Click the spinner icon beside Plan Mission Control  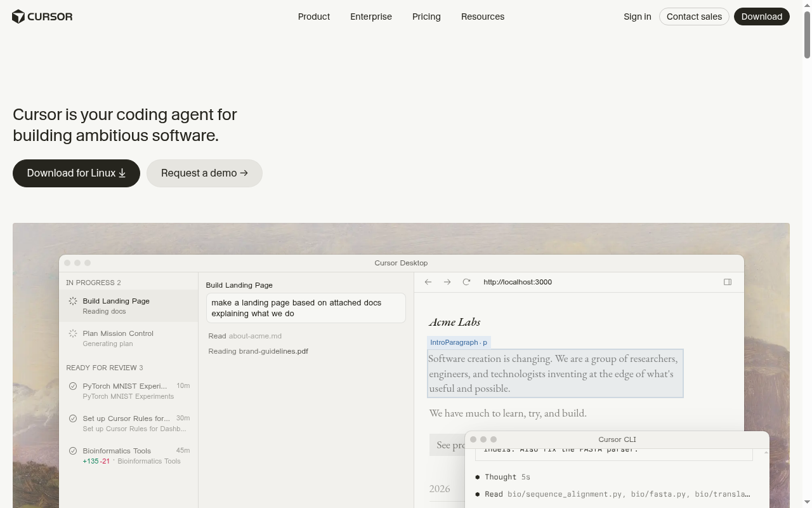73,333
